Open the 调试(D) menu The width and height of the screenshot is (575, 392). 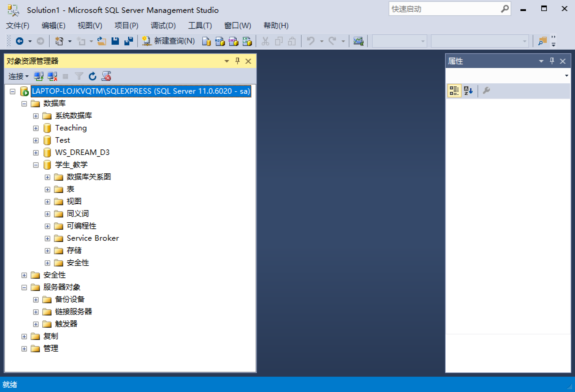[163, 25]
